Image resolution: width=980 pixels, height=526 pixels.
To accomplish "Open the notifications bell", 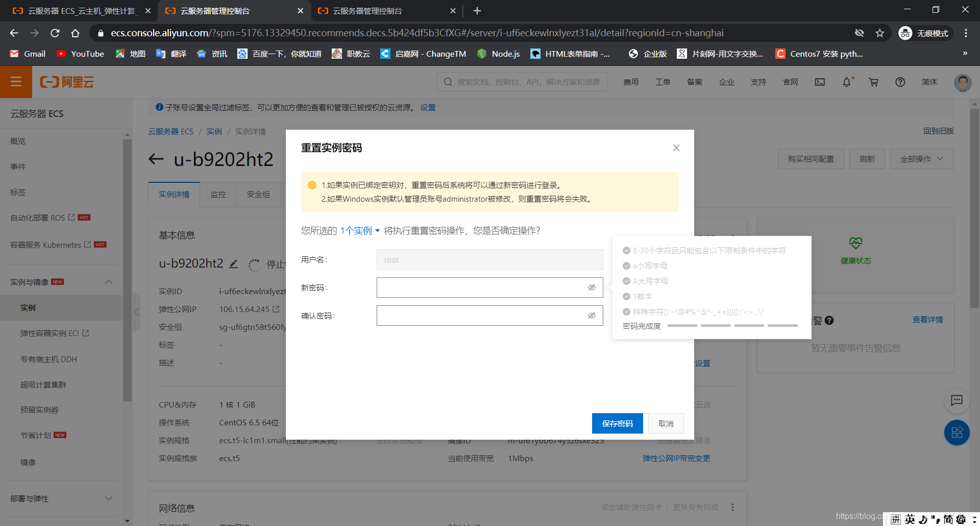I will 846,82.
